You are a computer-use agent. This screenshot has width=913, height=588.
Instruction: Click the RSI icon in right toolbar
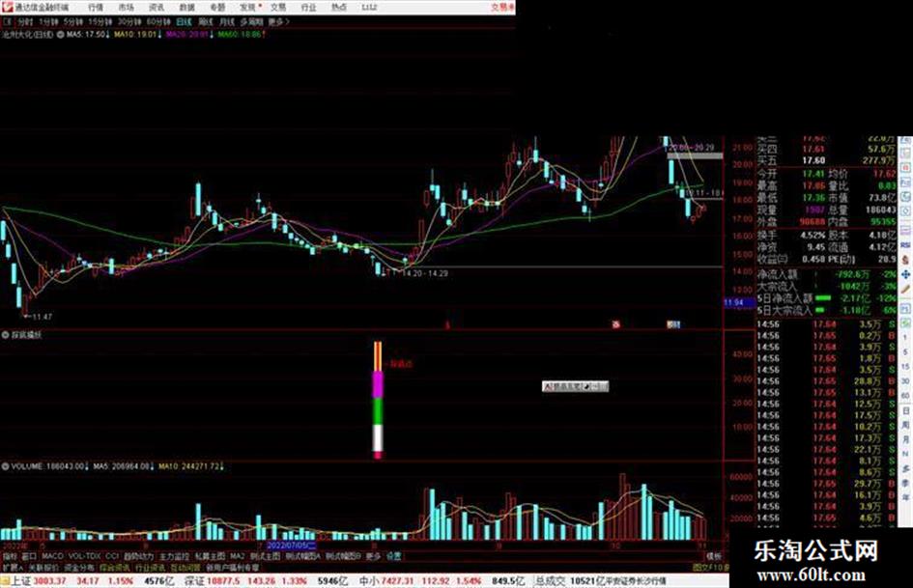tap(906, 245)
